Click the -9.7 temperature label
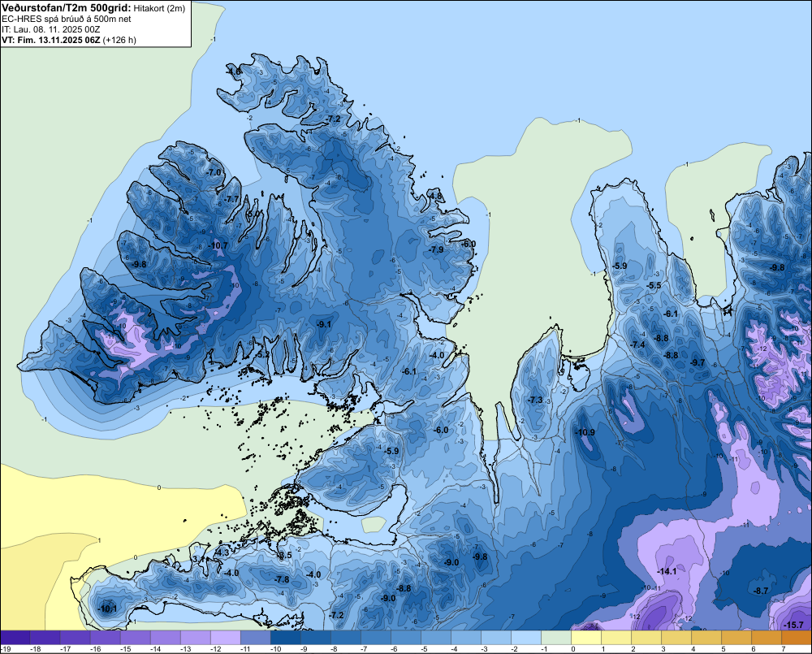 point(698,363)
